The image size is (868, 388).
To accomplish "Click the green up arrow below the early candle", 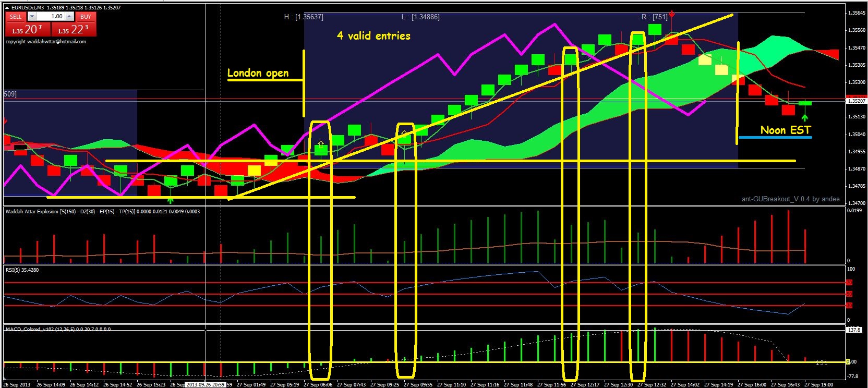I will pos(170,200).
